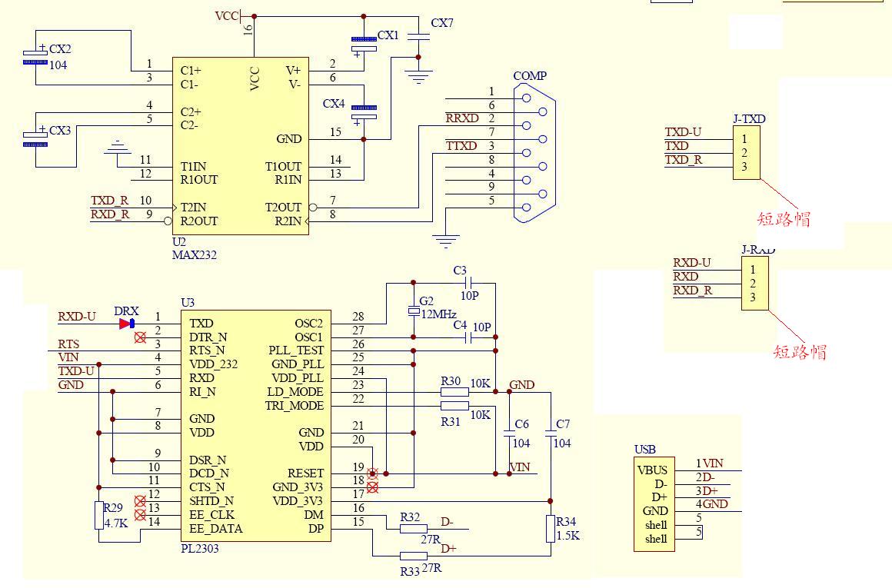
Task: Select capacitor C6 symbol
Action: coord(509,434)
